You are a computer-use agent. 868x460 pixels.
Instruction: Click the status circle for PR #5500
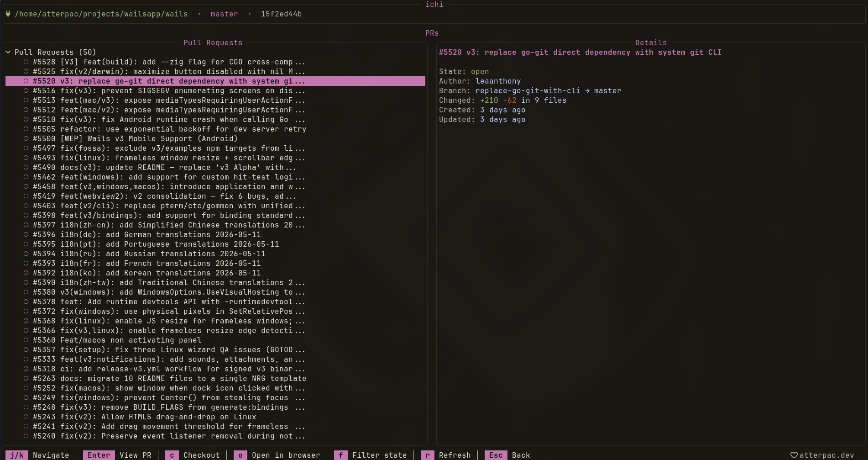click(x=26, y=138)
